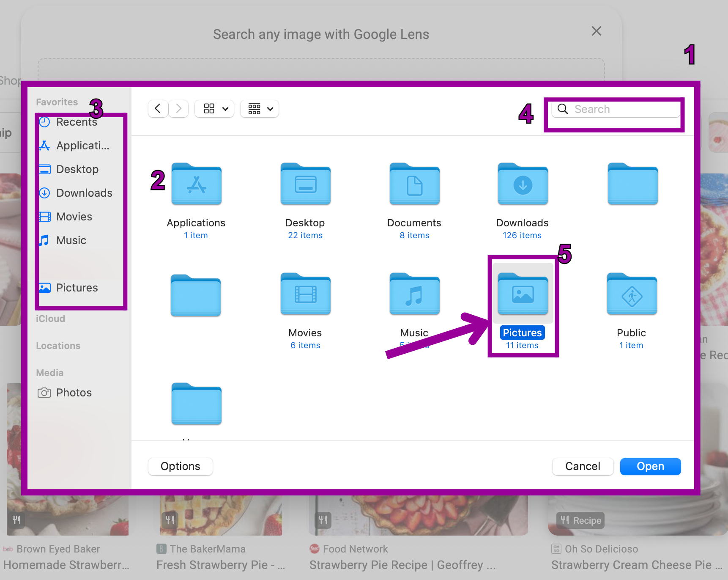Click the '11 items' text under Pictures
This screenshot has height=580, width=728.
(x=522, y=345)
